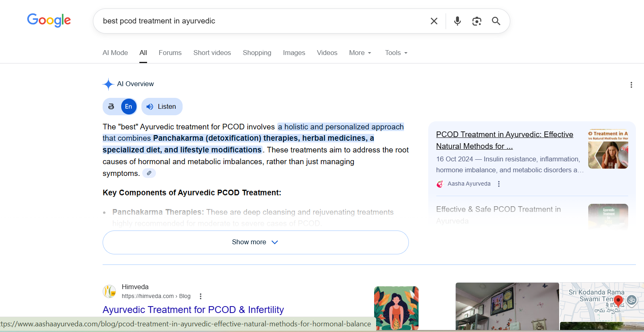
Task: Click the AI Overview sparkle icon
Action: pos(108,84)
